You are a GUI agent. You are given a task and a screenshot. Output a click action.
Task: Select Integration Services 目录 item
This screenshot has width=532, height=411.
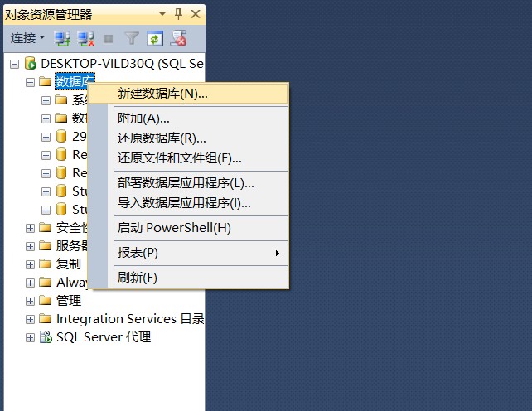pos(130,319)
